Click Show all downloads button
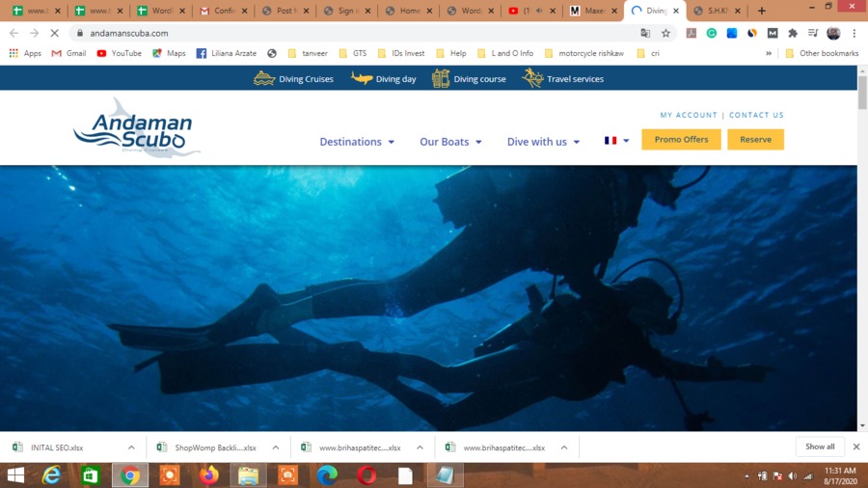This screenshot has width=868, height=488. [x=820, y=447]
